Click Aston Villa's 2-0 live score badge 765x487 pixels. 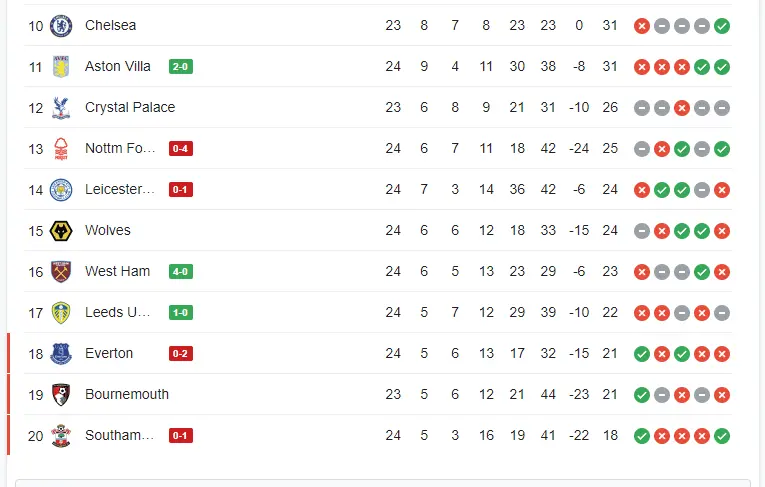pos(181,66)
